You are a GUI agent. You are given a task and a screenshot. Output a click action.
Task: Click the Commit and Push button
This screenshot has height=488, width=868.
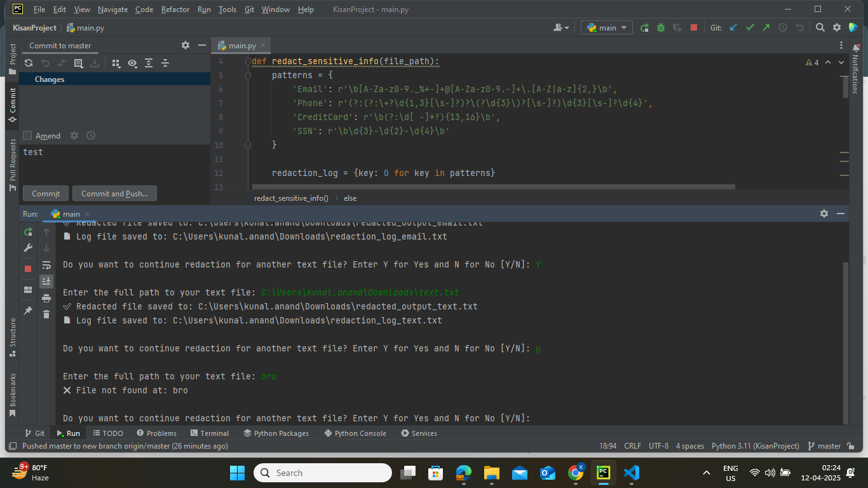(x=114, y=193)
